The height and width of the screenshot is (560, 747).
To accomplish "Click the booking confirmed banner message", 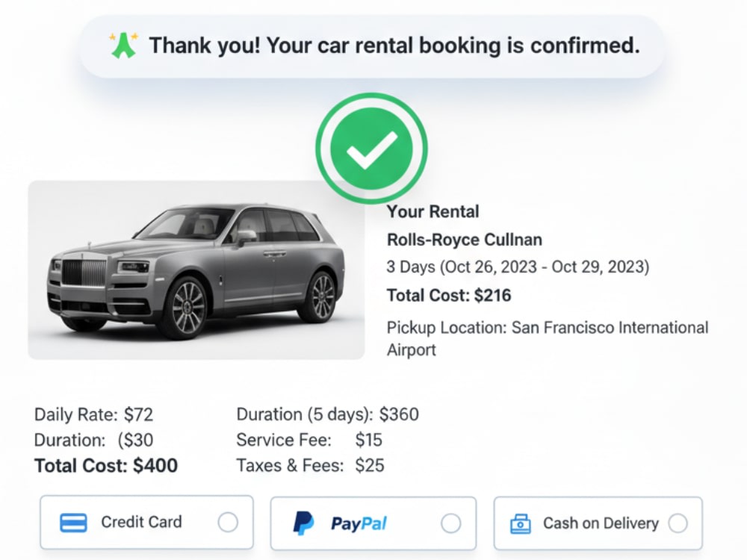I will pyautogui.click(x=371, y=46).
